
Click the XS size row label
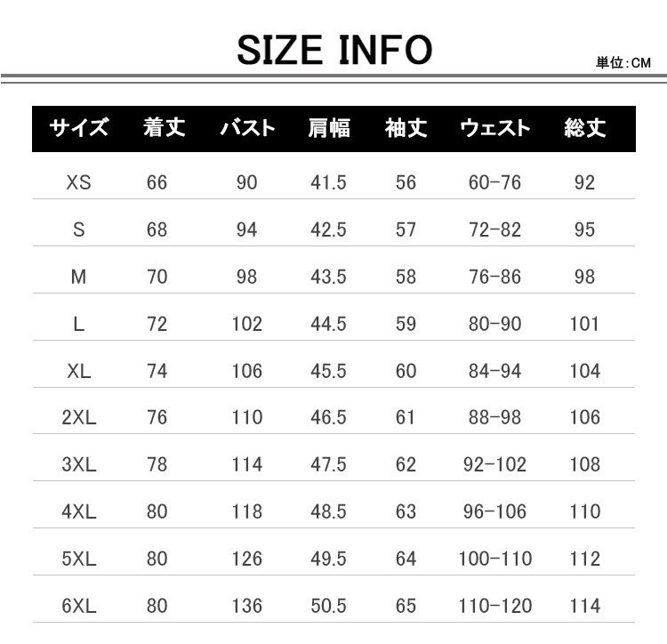[79, 182]
